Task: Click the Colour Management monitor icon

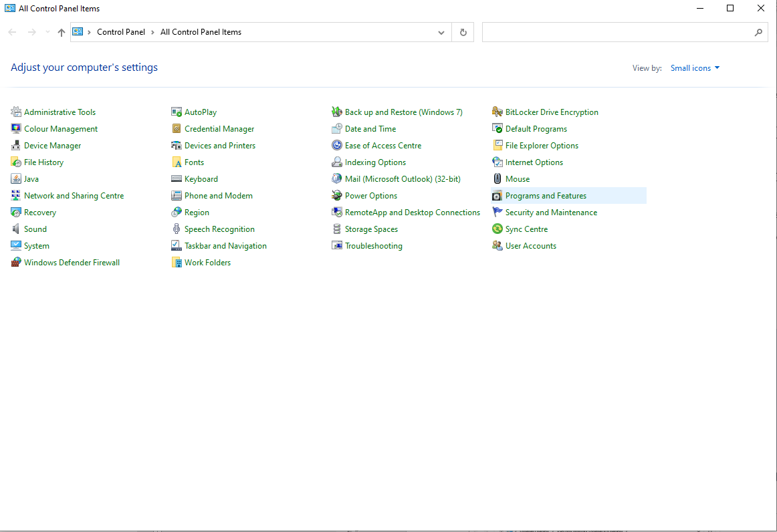Action: tap(16, 129)
